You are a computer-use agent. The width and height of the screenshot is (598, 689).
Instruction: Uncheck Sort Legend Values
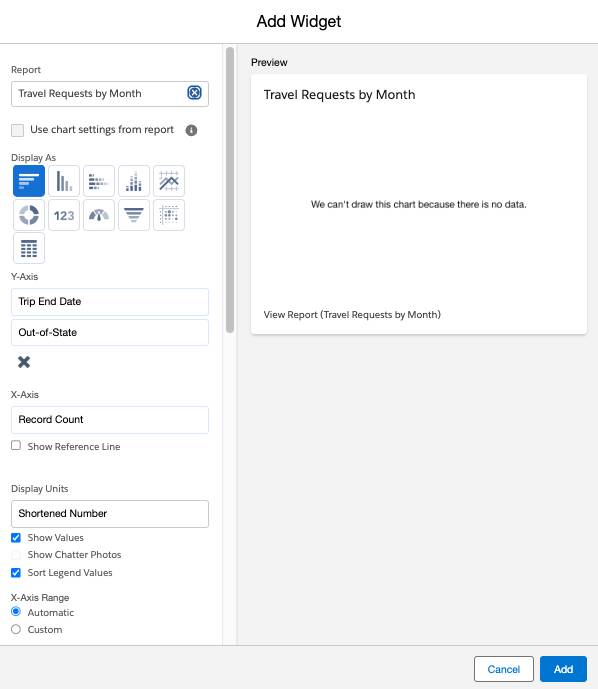coord(16,573)
